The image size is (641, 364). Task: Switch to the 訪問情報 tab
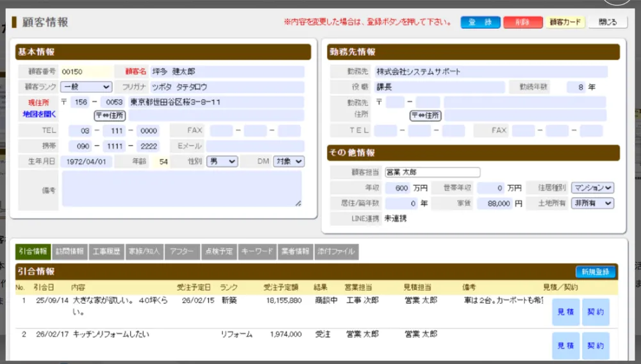pyautogui.click(x=70, y=252)
